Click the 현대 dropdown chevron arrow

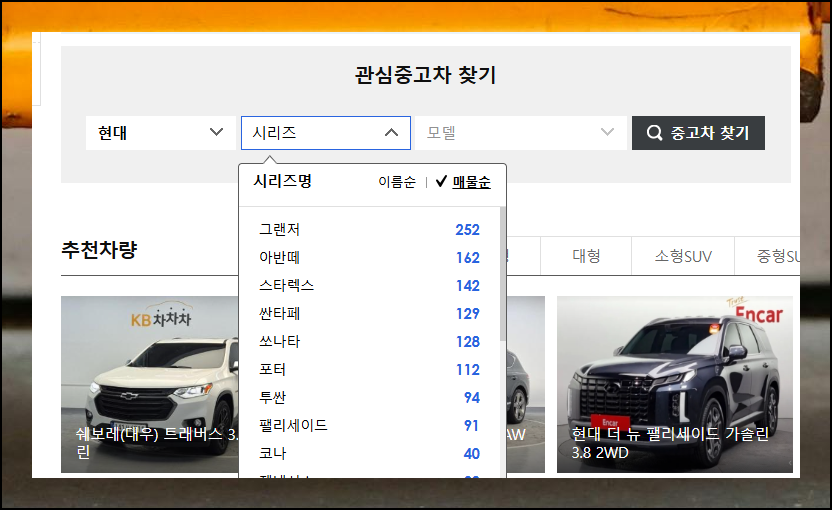click(216, 132)
